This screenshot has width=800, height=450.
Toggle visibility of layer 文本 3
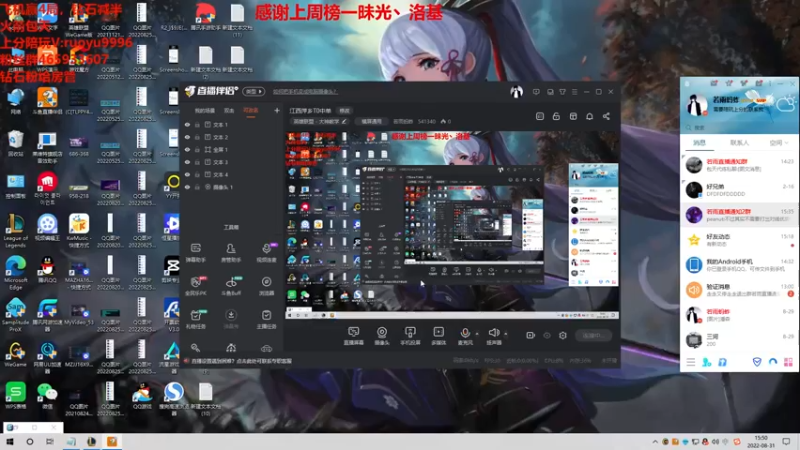pyautogui.click(x=187, y=162)
